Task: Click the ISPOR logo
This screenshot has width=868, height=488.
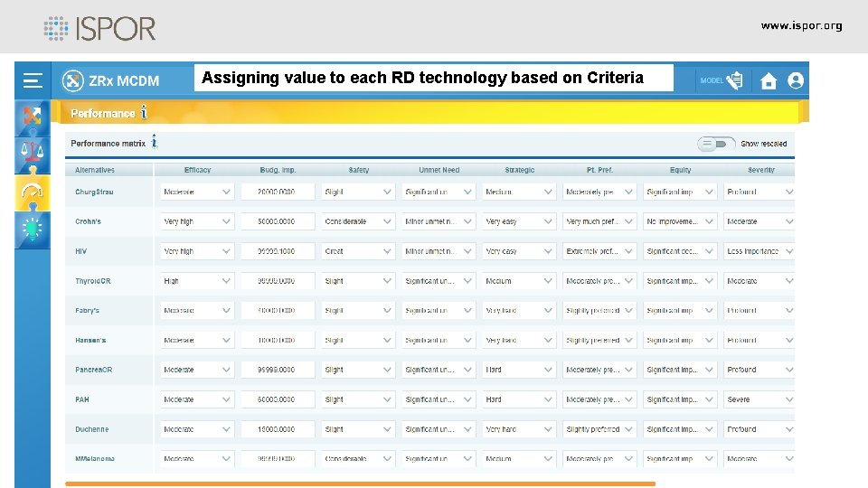Action: point(99,28)
